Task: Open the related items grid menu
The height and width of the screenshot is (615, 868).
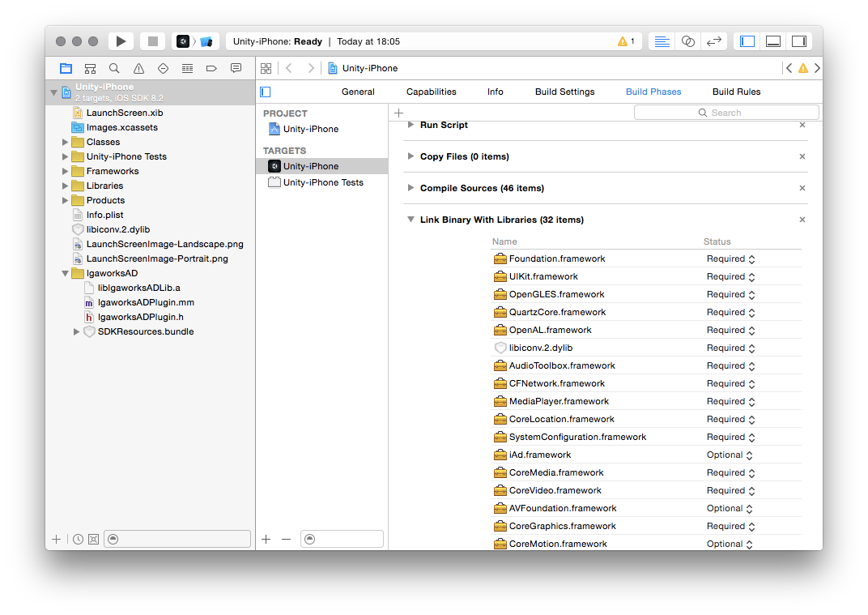Action: point(266,68)
